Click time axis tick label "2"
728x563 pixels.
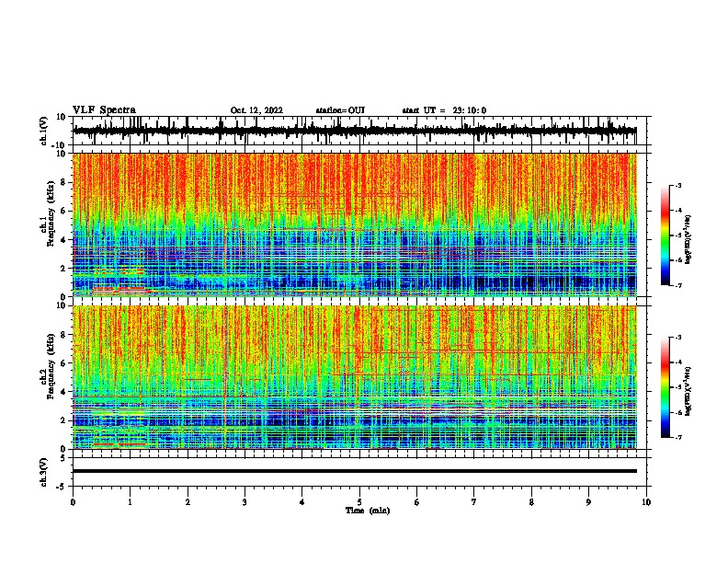pyautogui.click(x=188, y=502)
